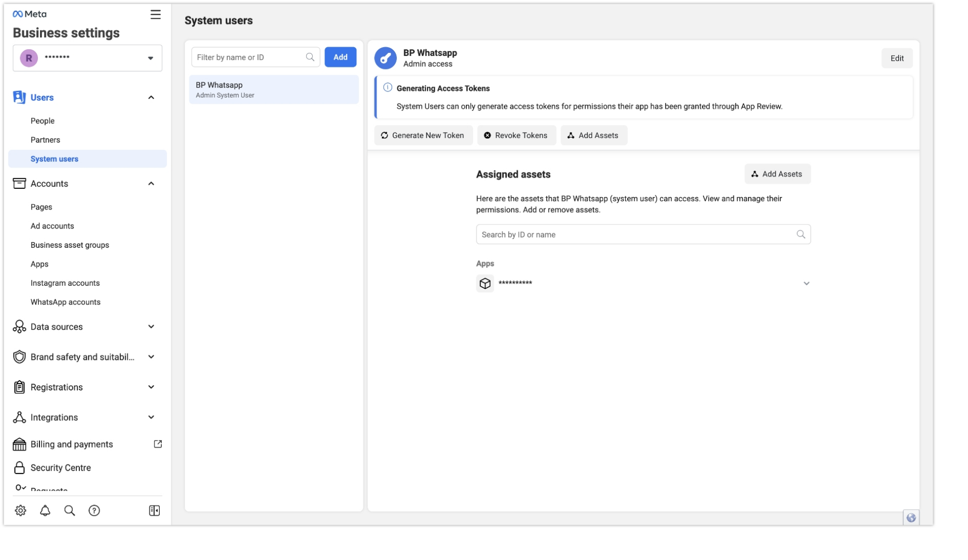Click the Data sources icon

19,327
